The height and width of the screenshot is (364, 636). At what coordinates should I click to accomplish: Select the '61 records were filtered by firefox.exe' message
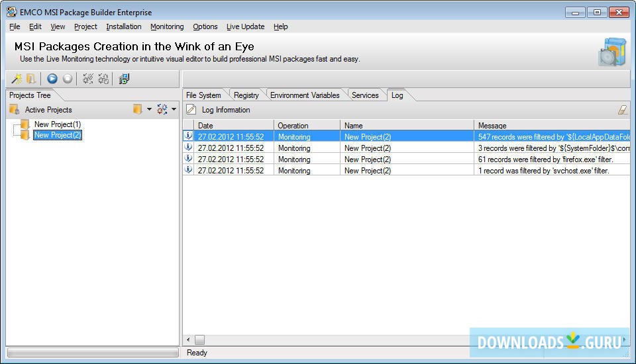545,159
